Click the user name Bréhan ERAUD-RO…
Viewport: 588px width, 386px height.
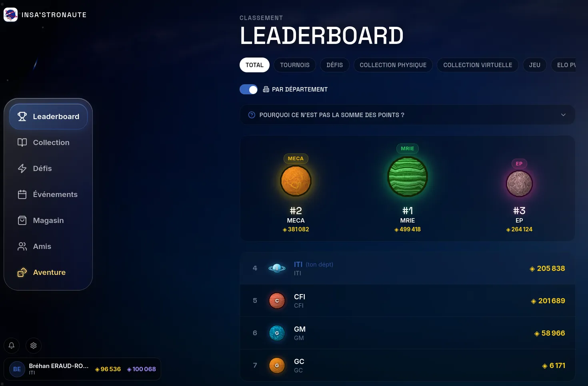[x=59, y=366]
